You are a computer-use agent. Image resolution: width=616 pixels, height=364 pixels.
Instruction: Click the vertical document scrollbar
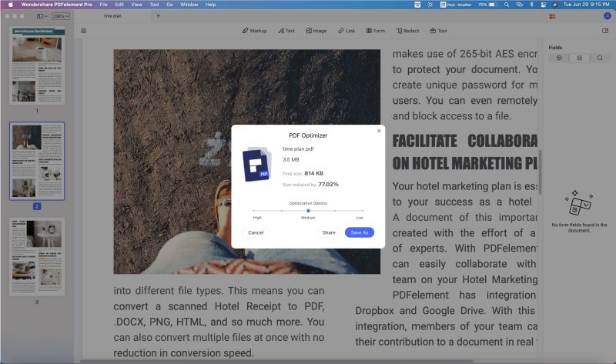pos(541,172)
